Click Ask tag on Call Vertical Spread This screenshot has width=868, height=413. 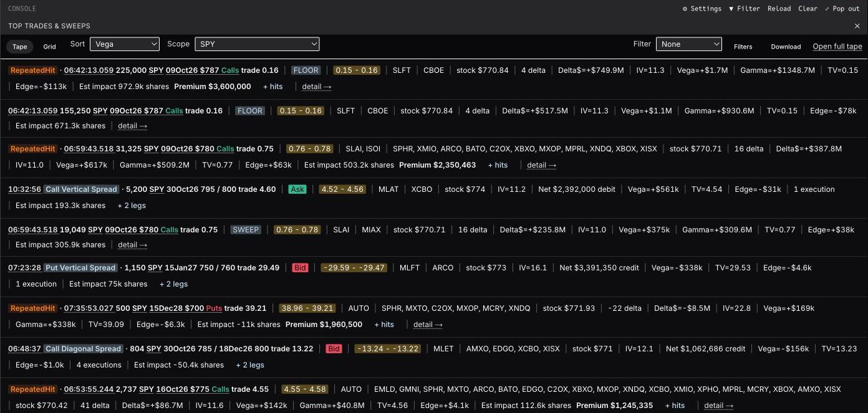click(x=297, y=189)
